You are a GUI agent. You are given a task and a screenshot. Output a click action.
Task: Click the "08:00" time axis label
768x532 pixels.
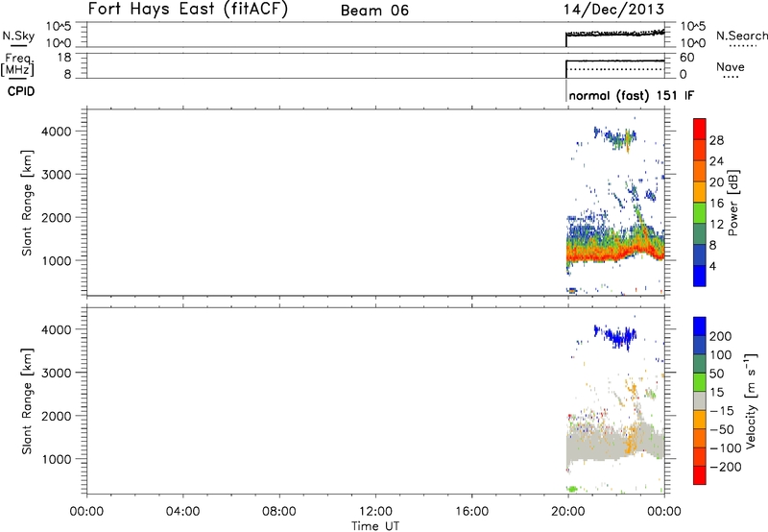pos(279,512)
